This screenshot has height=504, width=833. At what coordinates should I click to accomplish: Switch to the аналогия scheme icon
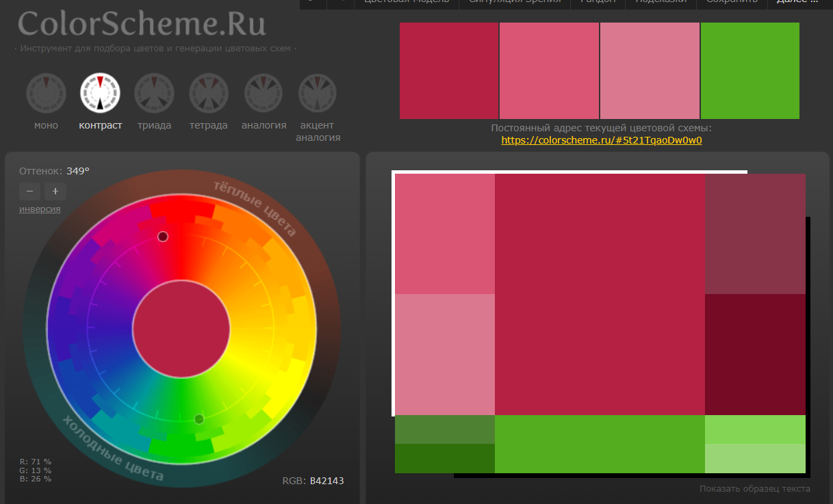pos(264,93)
